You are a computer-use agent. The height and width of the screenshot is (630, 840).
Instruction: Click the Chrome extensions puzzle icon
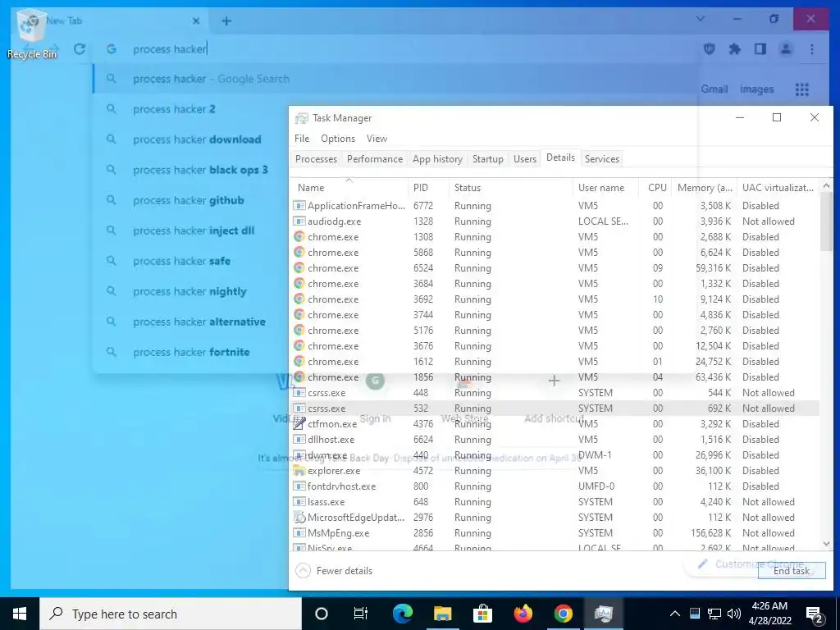[x=735, y=49]
